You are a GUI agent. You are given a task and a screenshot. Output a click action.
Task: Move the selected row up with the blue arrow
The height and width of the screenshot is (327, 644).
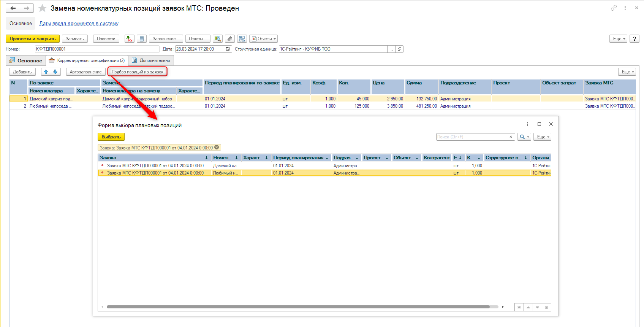pyautogui.click(x=46, y=72)
